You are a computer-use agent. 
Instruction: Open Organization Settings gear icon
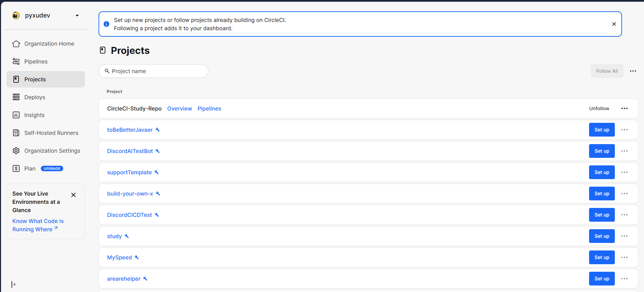16,151
